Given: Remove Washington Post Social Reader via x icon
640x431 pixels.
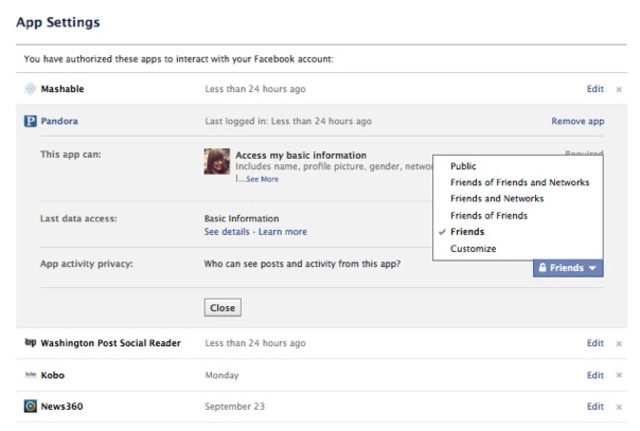Looking at the screenshot, I should point(619,344).
